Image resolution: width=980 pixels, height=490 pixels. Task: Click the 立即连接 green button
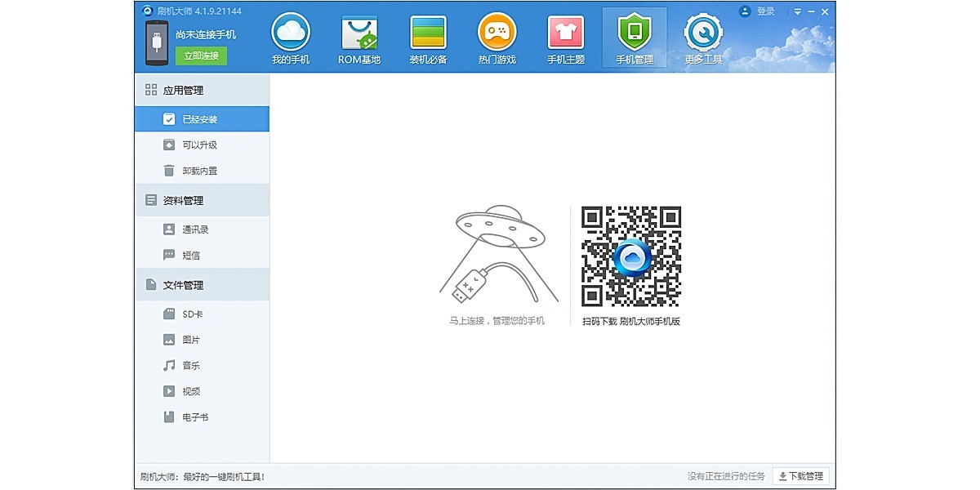coord(201,56)
